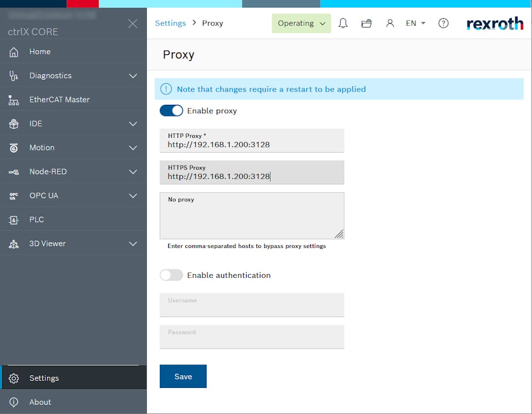The image size is (532, 414).
Task: Go to Home menu item
Action: (73, 52)
